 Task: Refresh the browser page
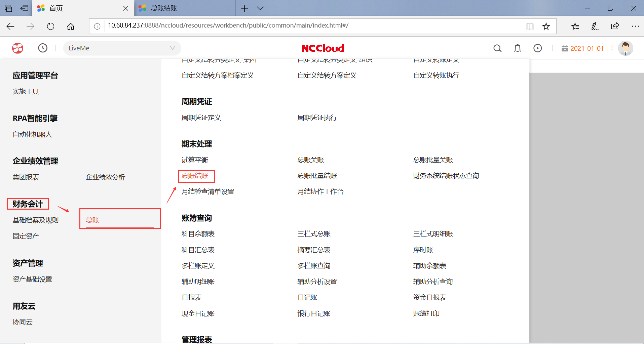[50, 27]
